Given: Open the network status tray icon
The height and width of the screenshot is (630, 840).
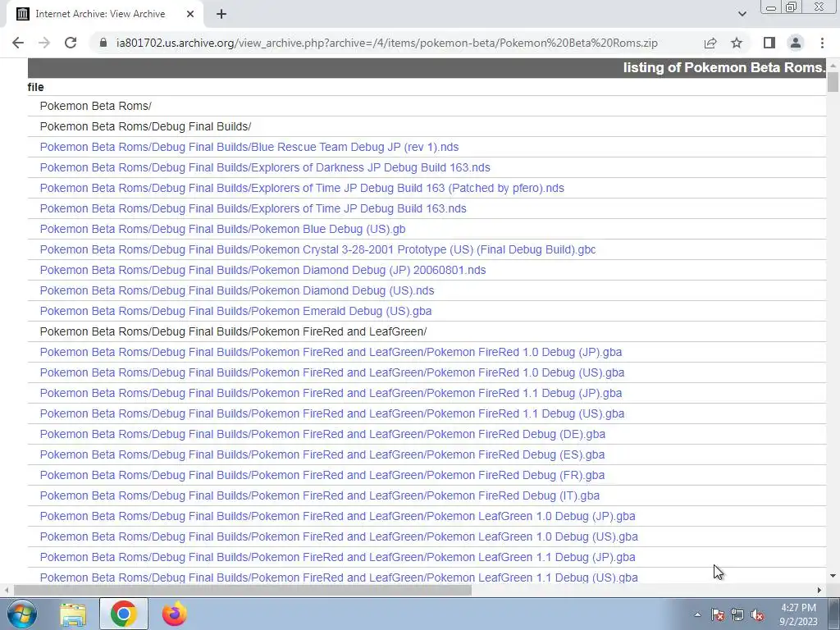Looking at the screenshot, I should coord(737,614).
